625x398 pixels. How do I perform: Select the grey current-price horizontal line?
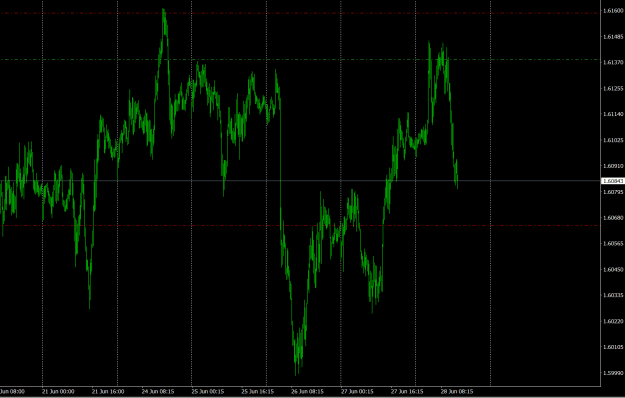(x=300, y=181)
